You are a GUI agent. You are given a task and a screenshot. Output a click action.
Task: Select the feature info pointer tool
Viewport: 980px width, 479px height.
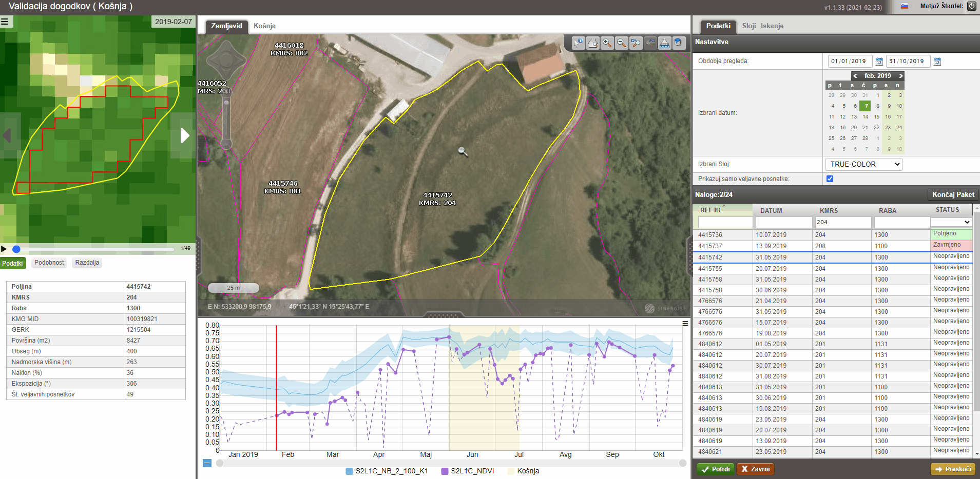[579, 43]
